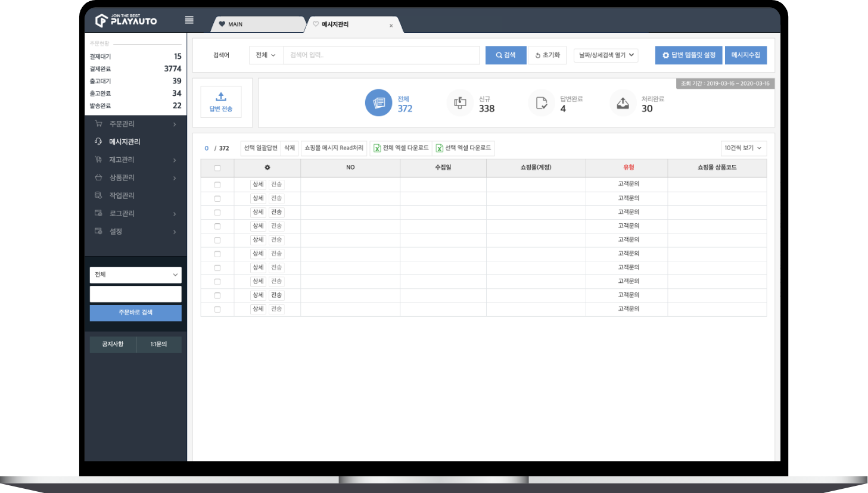Click the 답변완료 document check icon
The height and width of the screenshot is (493, 868).
click(541, 103)
